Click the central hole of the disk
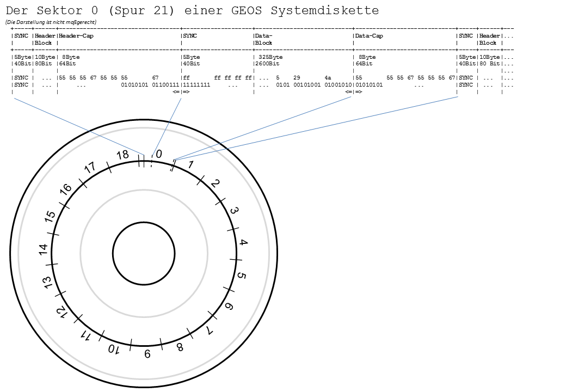This screenshot has width=566, height=392. [144, 253]
